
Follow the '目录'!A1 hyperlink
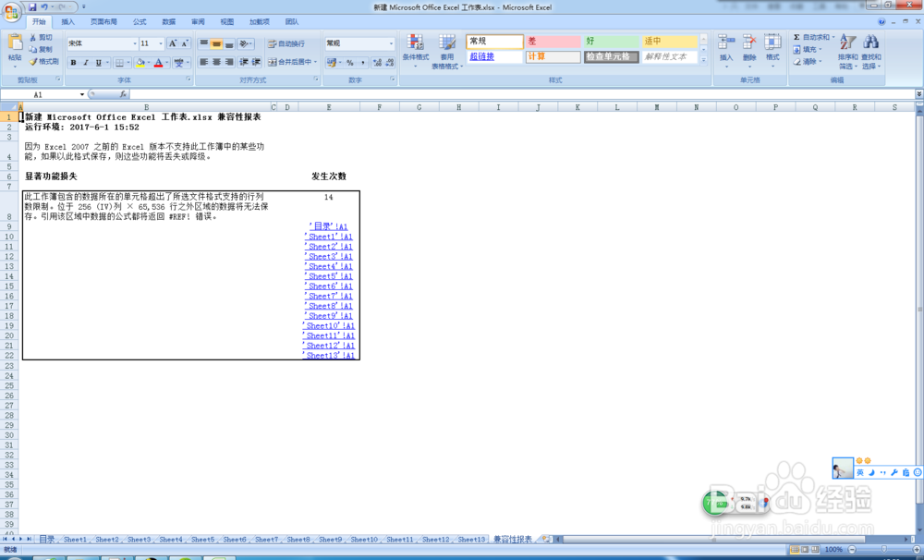(x=328, y=226)
